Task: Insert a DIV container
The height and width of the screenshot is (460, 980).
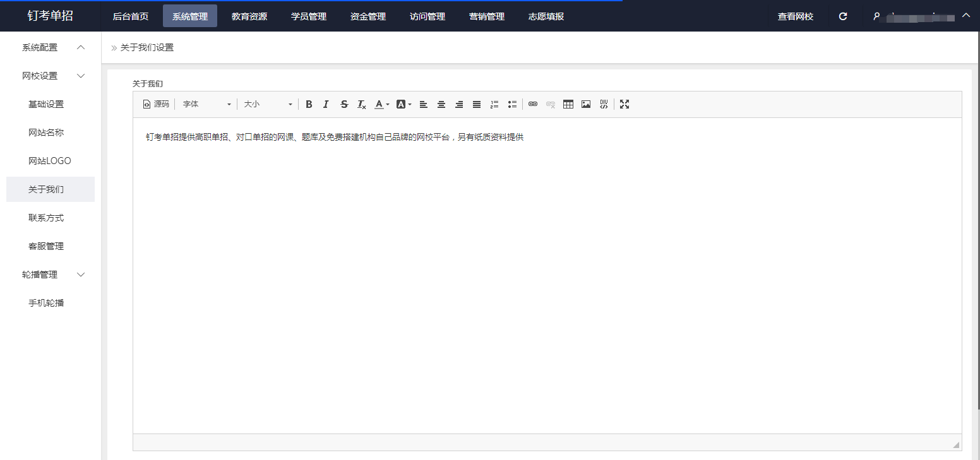Action: pos(604,104)
